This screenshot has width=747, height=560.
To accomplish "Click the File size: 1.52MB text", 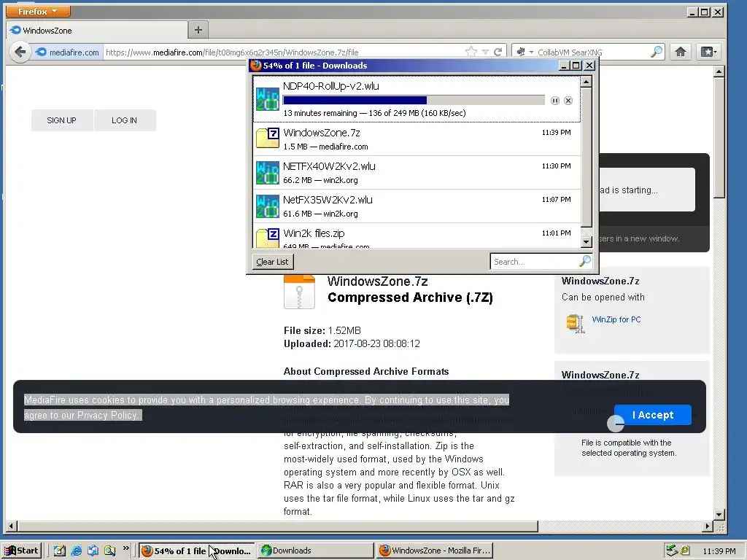I will click(322, 330).
